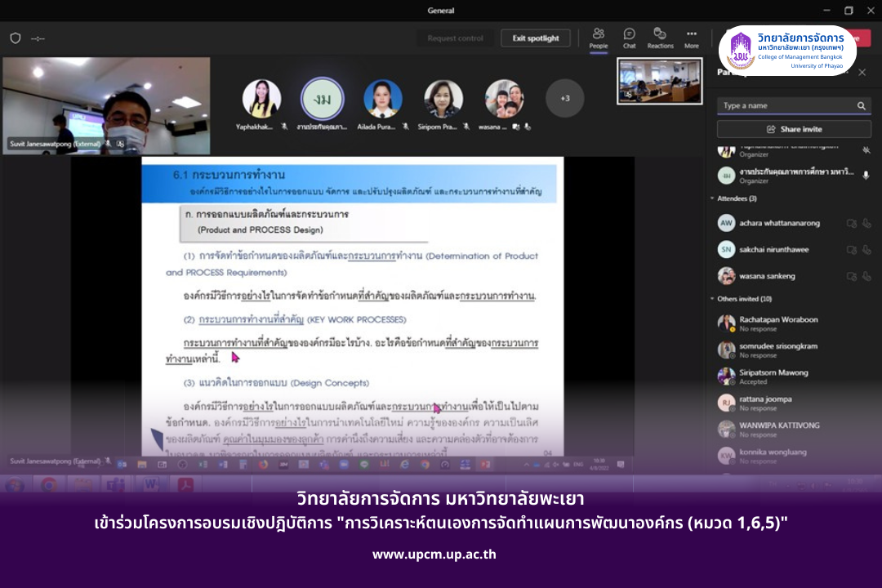Click the shield security icon
The width and height of the screenshot is (882, 588).
(16, 38)
